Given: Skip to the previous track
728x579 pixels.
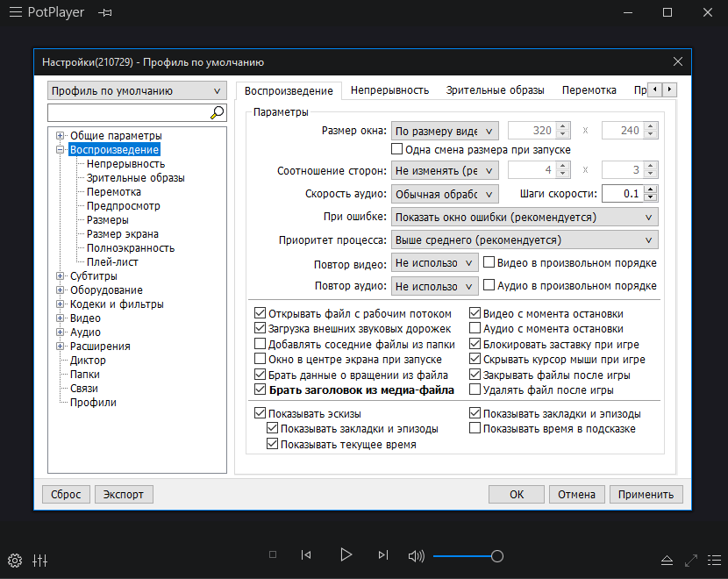Looking at the screenshot, I should (x=306, y=554).
